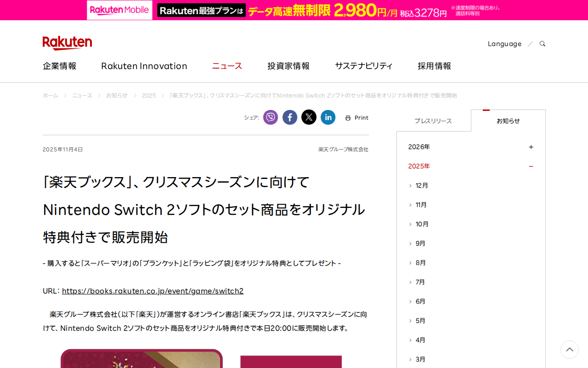Open 4月 in 2025 archive
588x368 pixels.
(x=420, y=340)
